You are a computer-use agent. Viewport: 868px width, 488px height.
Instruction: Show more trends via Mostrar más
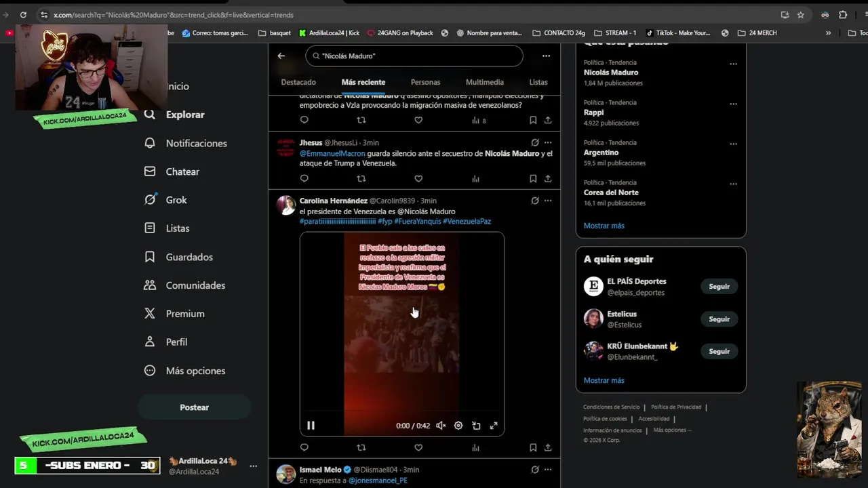[604, 226]
